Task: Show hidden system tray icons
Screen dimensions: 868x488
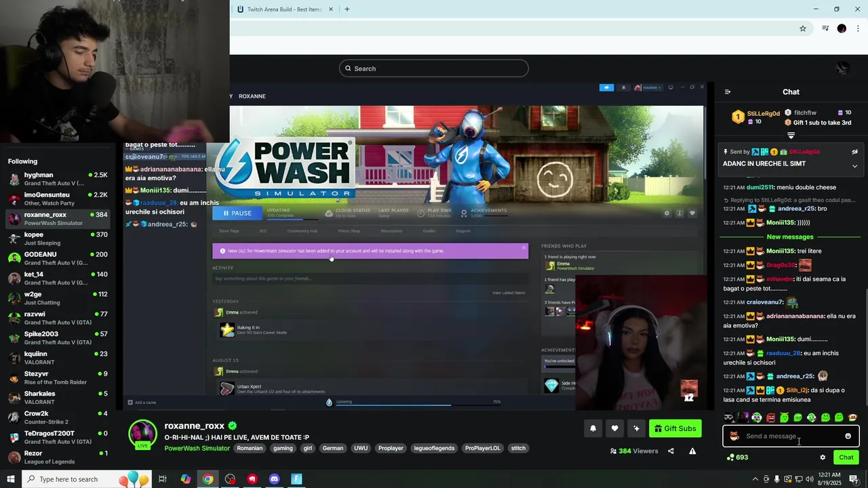Action: pos(756,479)
